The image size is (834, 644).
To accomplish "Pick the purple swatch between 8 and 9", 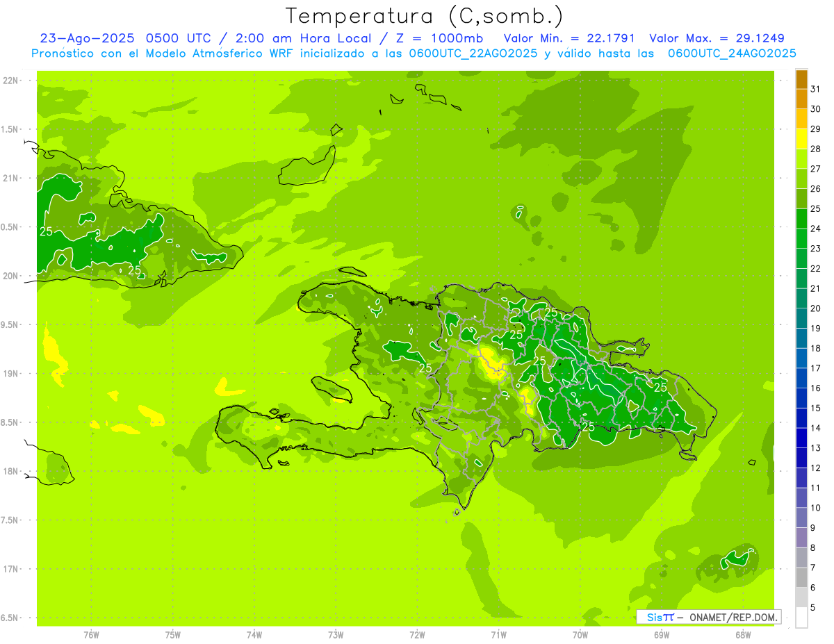I will point(801,538).
